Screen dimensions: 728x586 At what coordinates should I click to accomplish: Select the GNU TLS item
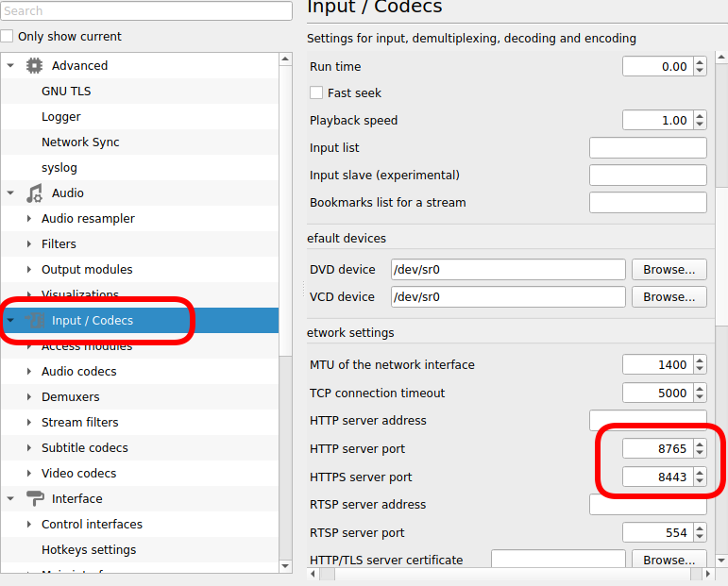(x=66, y=92)
